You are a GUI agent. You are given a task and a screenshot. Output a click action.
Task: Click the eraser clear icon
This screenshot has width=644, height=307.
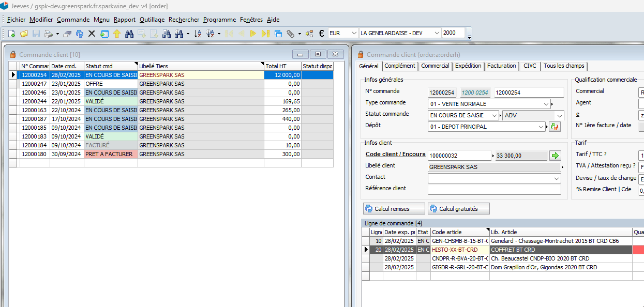(67, 34)
